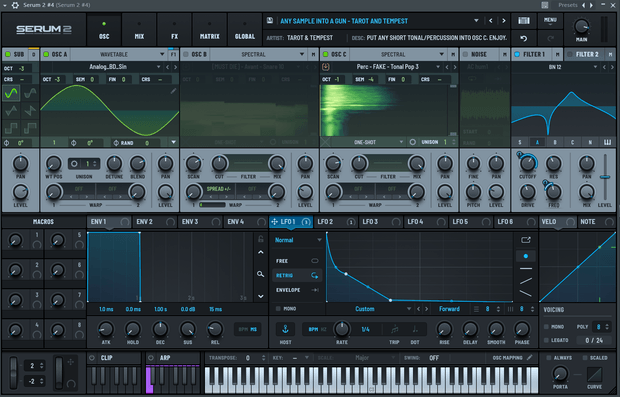Click the envelope lock icon

[261, 239]
